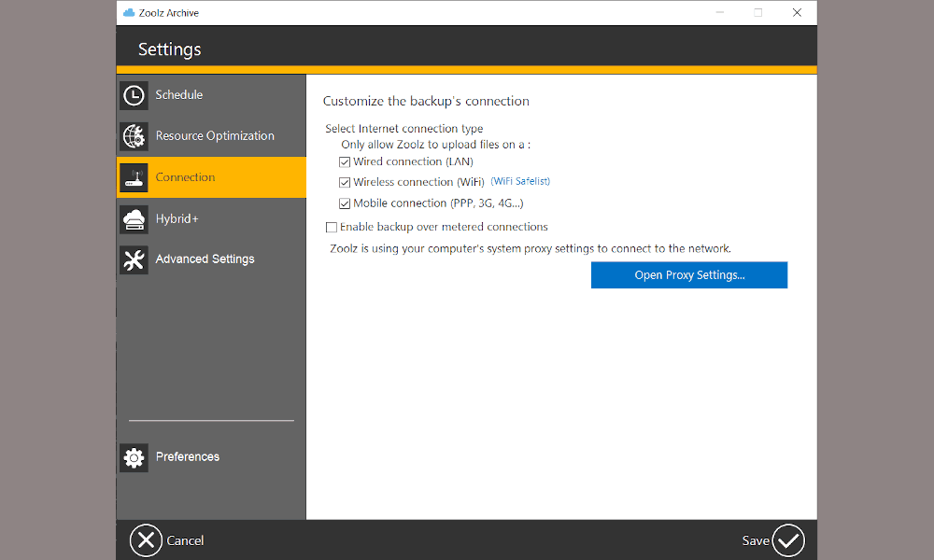Uncheck Wired connection (LAN) checkbox
Image resolution: width=934 pixels, height=560 pixels.
point(345,161)
